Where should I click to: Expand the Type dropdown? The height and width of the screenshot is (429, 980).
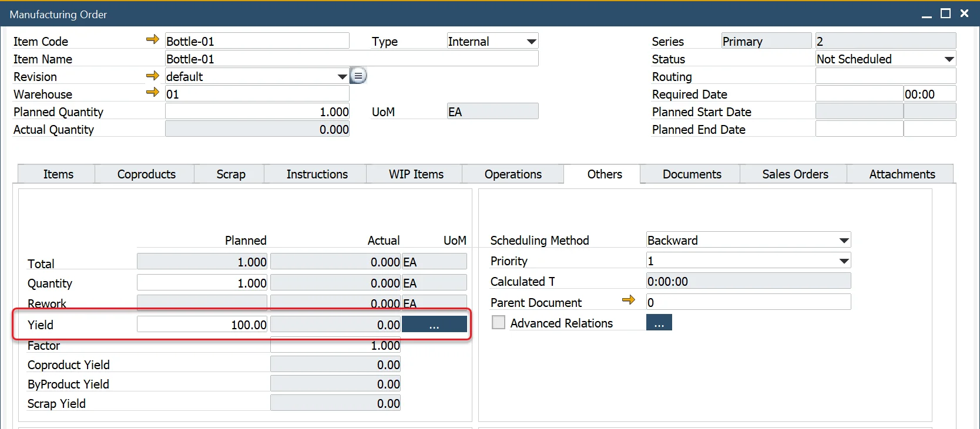531,42
